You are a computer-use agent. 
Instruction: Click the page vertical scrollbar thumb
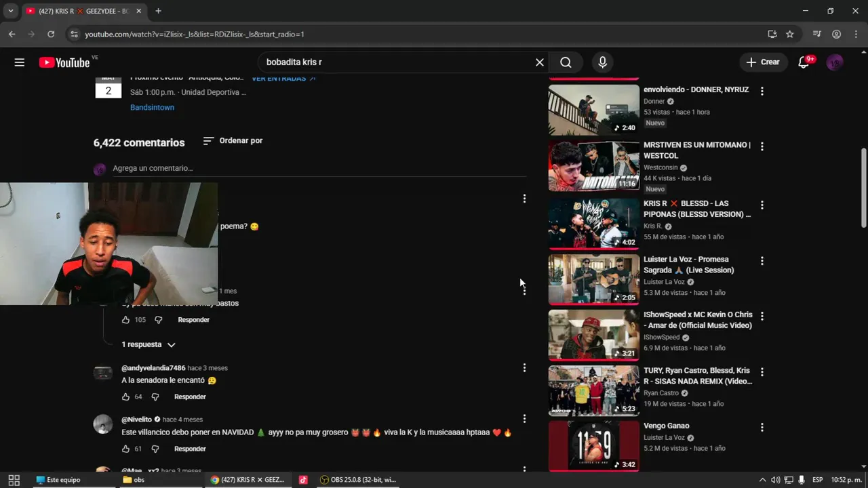(x=863, y=186)
